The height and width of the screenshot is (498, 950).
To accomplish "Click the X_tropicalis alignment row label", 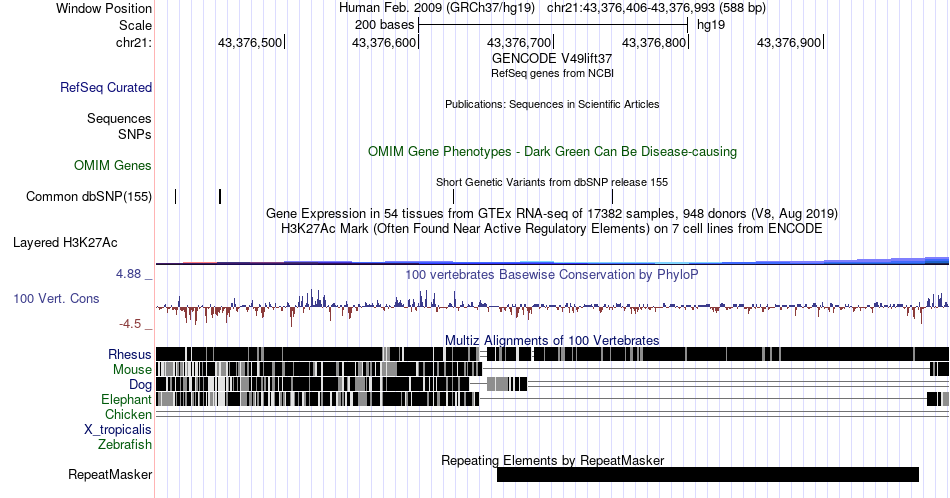I will coord(118,430).
